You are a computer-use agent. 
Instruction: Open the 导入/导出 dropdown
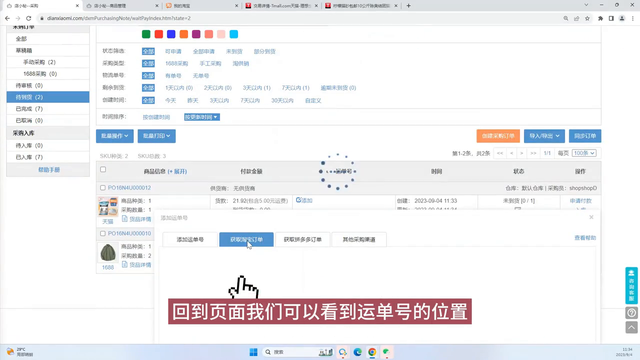[544, 136]
